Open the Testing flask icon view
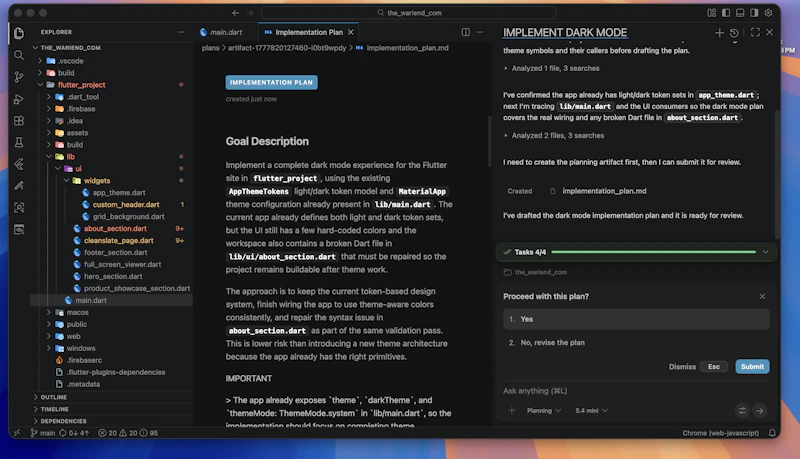Screen dimensions: 800x459 (x=19, y=142)
